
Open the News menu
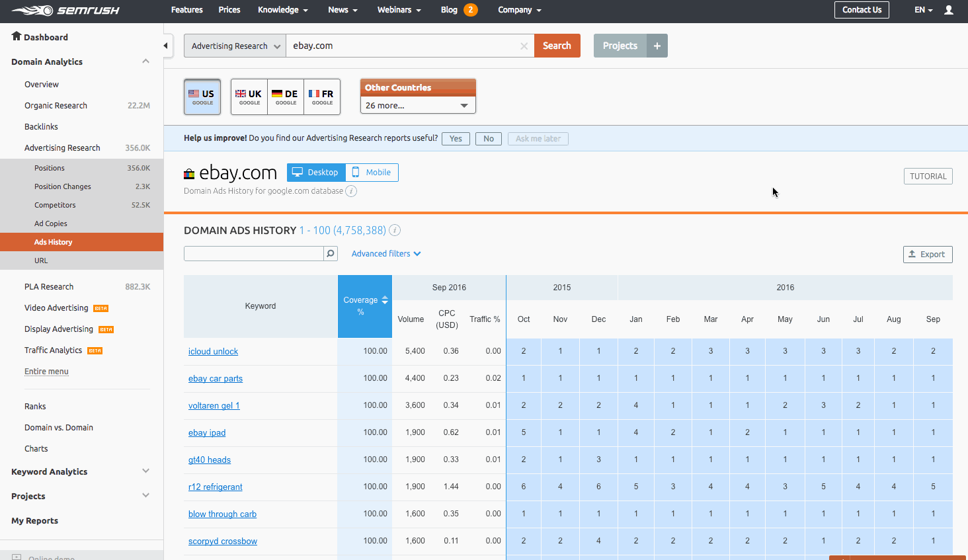(x=343, y=10)
